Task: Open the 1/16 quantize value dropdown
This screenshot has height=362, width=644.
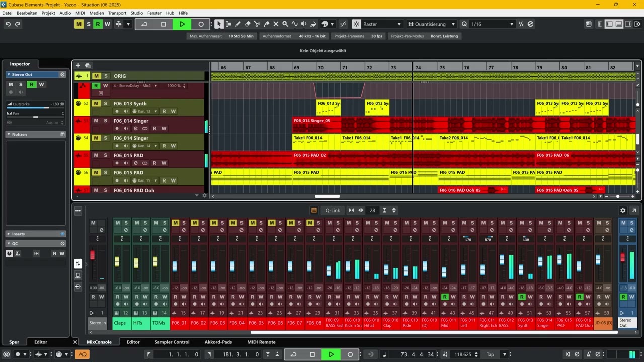Action: tap(493, 24)
